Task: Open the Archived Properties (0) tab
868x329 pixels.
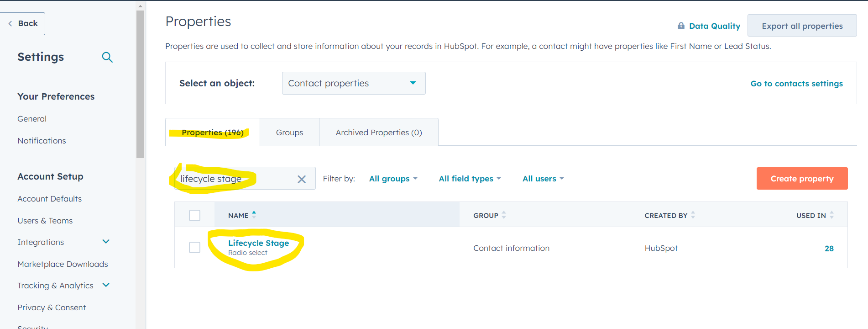Action: [x=379, y=133]
